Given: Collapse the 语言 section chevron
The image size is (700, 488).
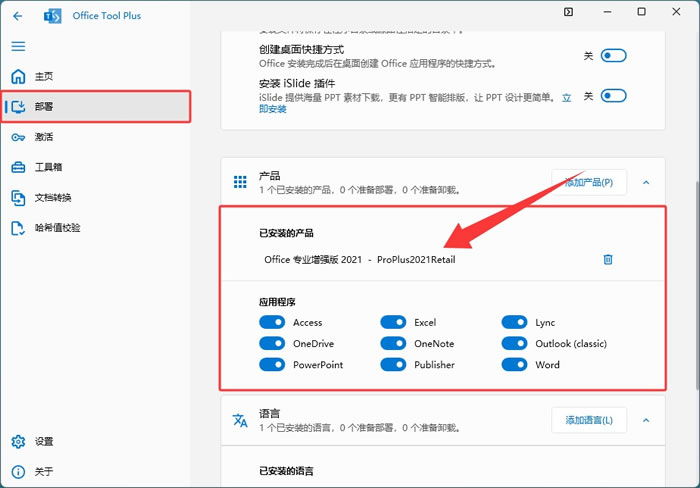Looking at the screenshot, I should (646, 420).
